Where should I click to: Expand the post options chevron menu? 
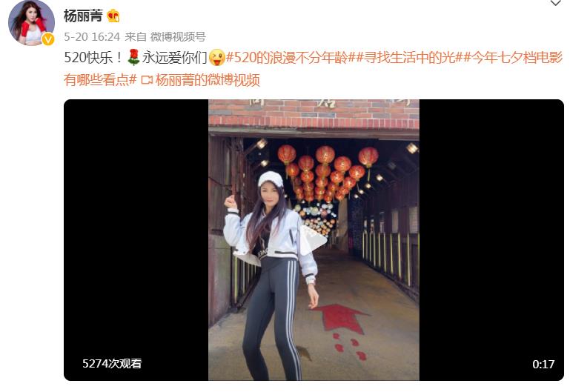tap(555, 3)
